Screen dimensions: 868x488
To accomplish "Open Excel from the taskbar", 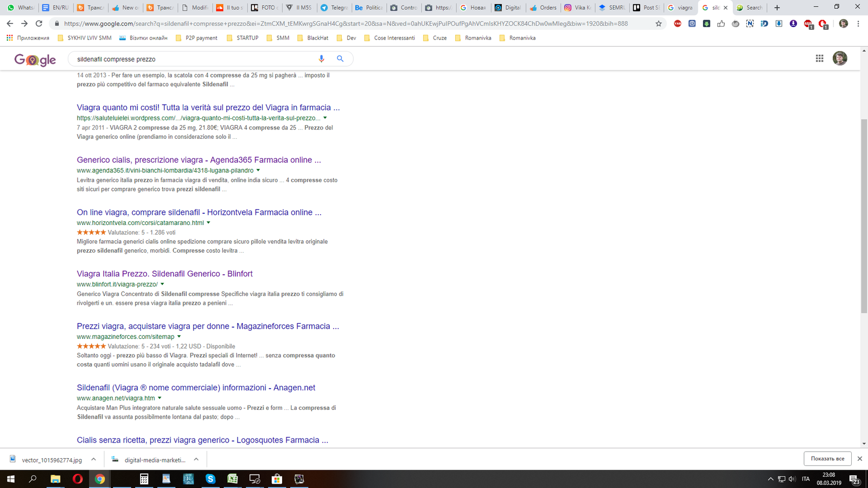I will tap(233, 479).
